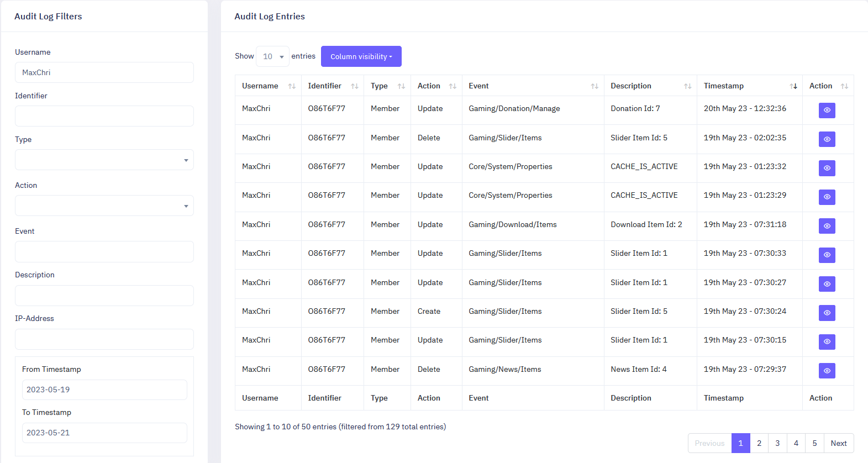Click the Download Item Id: 2 description
868x463 pixels.
(646, 224)
